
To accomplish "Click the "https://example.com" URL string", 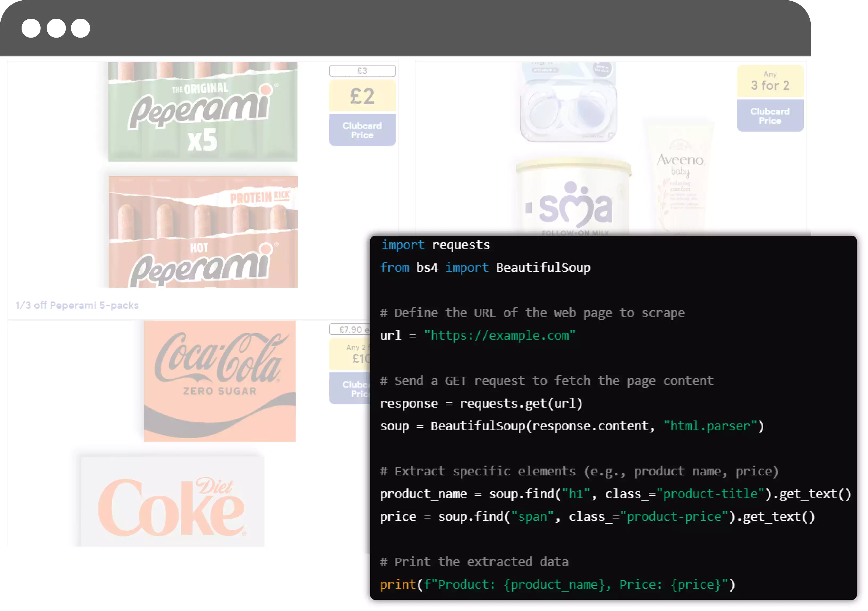I will coord(499,335).
